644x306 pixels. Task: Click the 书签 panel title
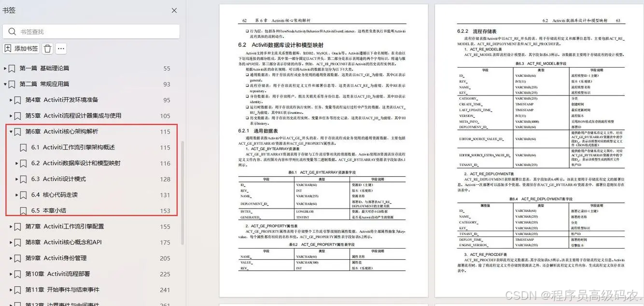coord(9,11)
